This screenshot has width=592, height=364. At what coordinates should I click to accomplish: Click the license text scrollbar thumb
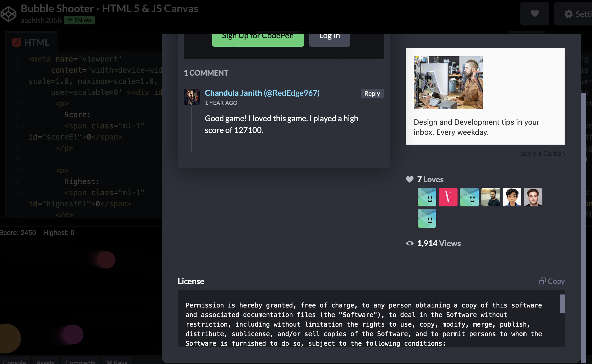click(x=562, y=304)
